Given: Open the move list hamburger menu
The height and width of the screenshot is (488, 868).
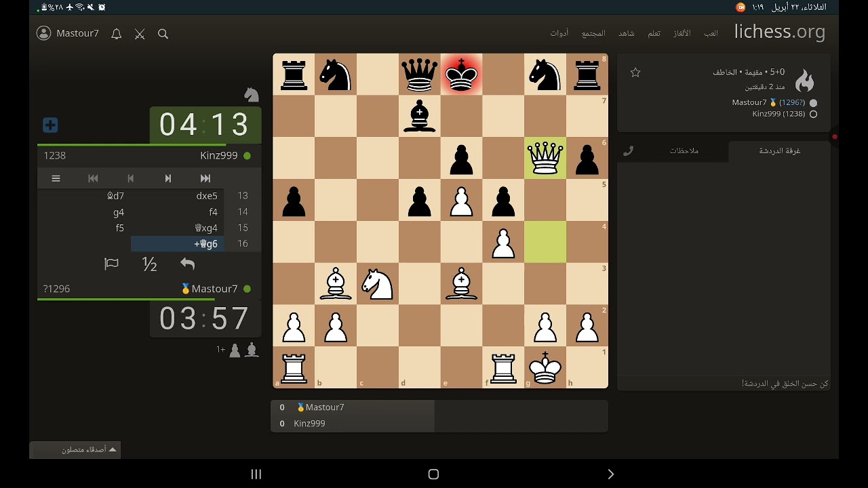Looking at the screenshot, I should click(x=56, y=178).
